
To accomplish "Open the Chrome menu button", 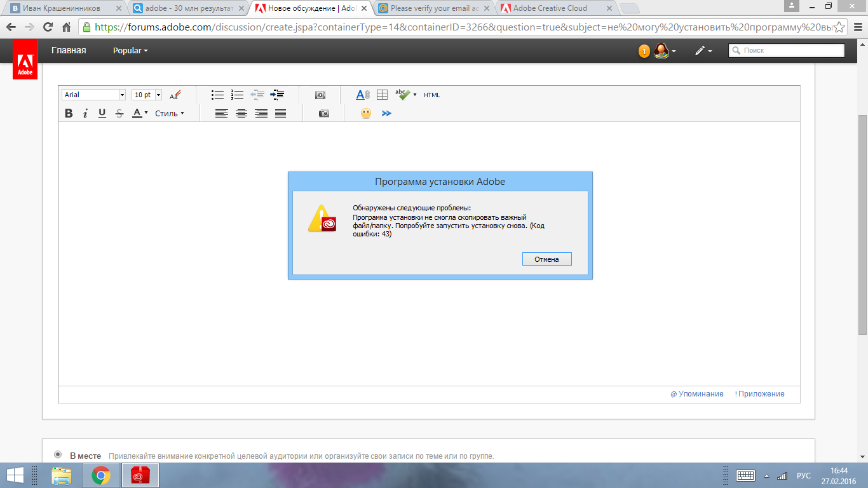I will [857, 27].
